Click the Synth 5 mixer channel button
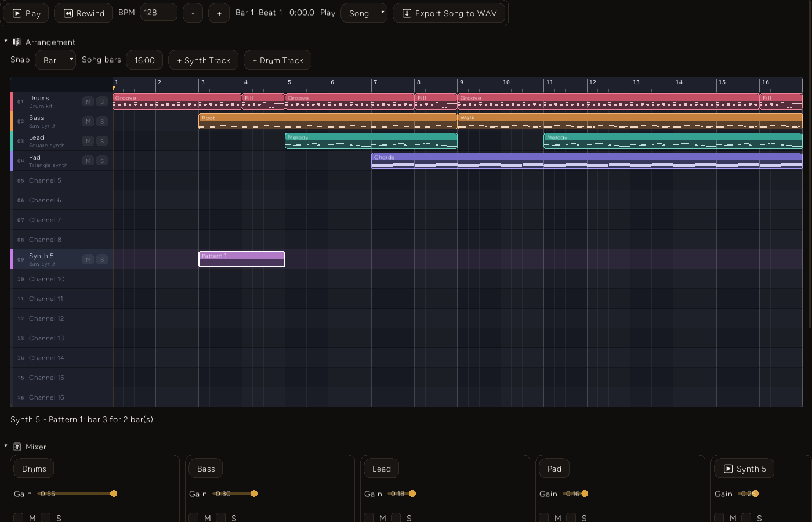812x522 pixels. (744, 469)
